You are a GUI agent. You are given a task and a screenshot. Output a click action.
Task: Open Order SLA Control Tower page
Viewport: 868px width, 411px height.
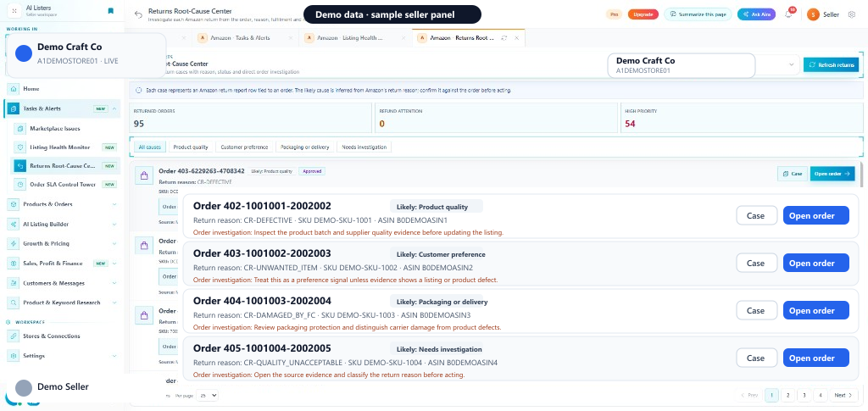[x=65, y=184]
